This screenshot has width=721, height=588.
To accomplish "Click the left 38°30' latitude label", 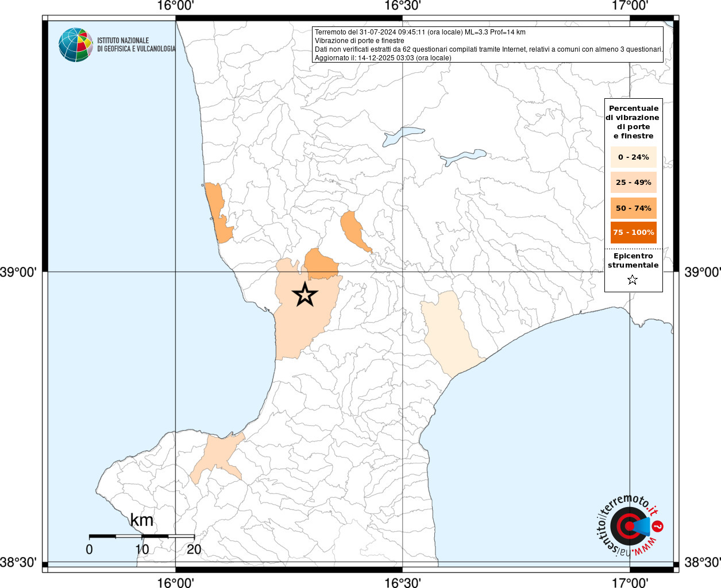I will click(19, 562).
